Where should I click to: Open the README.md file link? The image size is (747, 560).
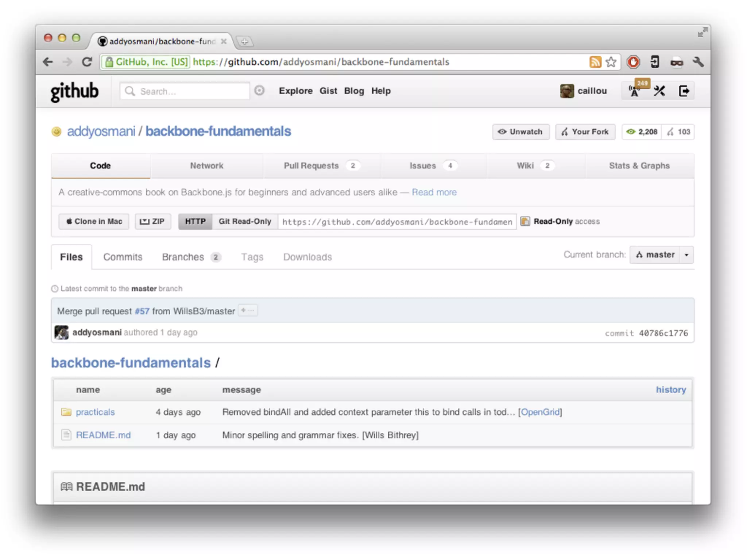tap(103, 435)
